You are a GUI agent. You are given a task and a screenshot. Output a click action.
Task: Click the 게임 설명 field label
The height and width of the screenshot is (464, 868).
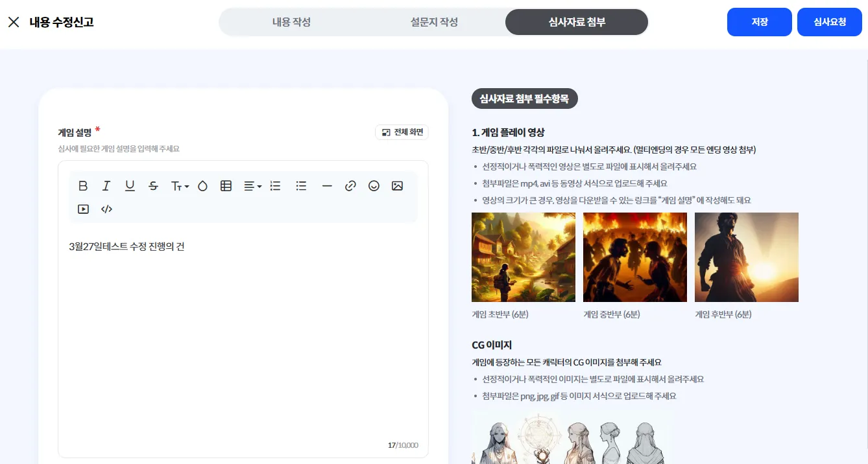pyautogui.click(x=75, y=132)
